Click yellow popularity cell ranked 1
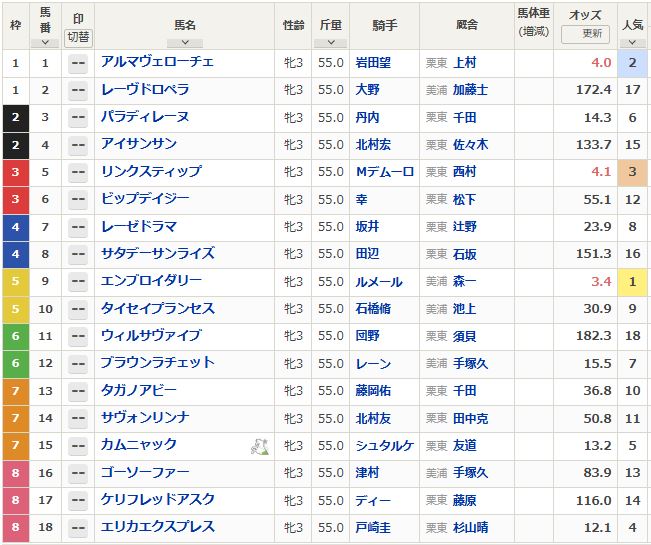Screen dimensions: 651x545 click(x=632, y=282)
